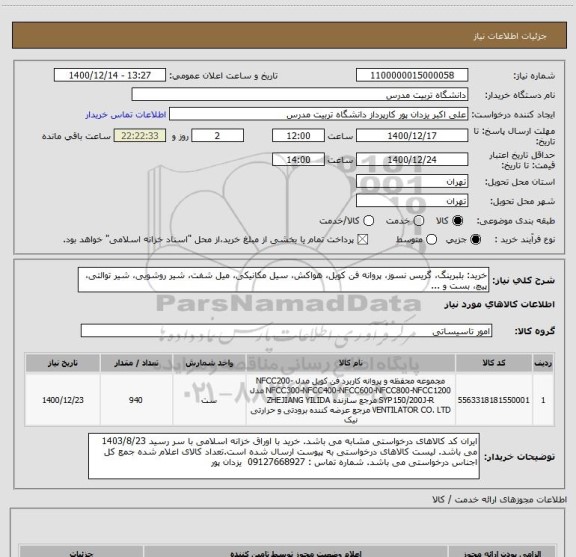Click the remaining days field showing 2
The width and height of the screenshot is (576, 557).
pyautogui.click(x=217, y=136)
